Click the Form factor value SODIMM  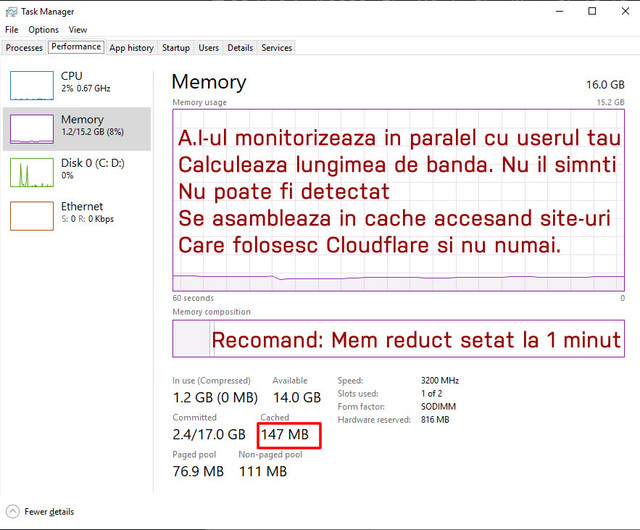[x=438, y=407]
